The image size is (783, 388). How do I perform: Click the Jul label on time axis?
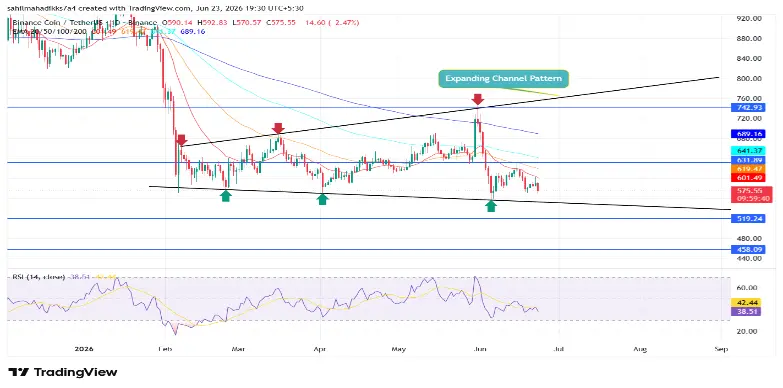tap(558, 349)
